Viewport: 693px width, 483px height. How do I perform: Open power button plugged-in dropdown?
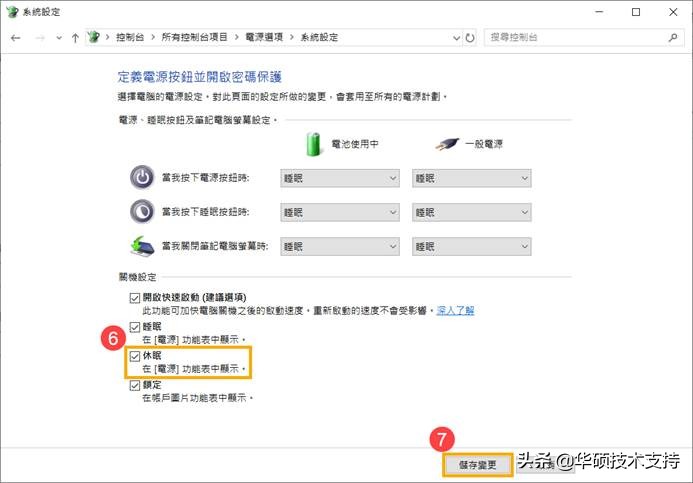472,178
